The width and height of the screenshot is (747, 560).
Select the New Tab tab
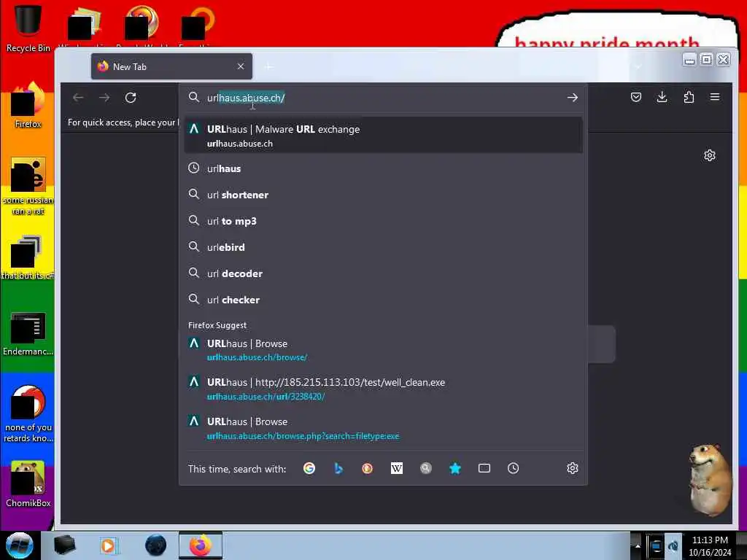coord(171,66)
